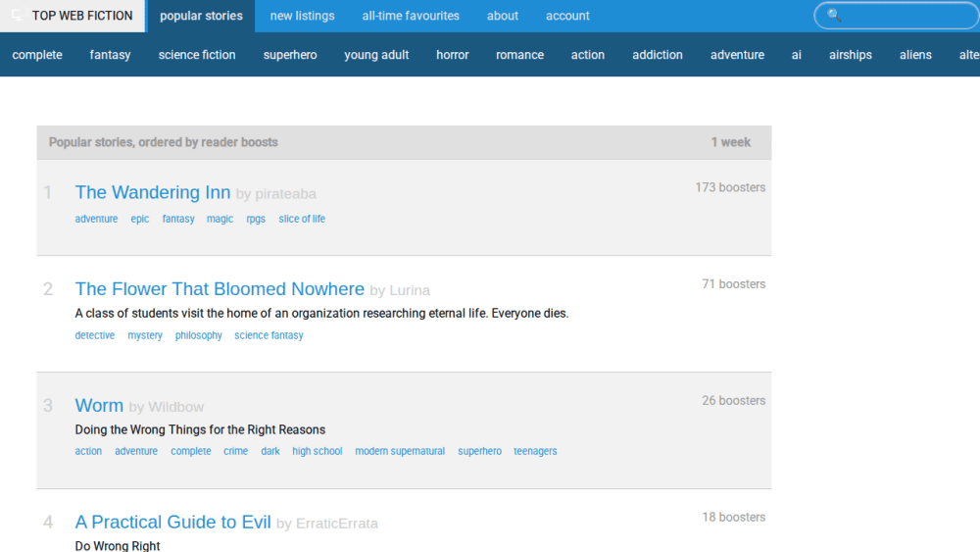This screenshot has width=980, height=552.
Task: View author pirateaba
Action: [x=285, y=194]
